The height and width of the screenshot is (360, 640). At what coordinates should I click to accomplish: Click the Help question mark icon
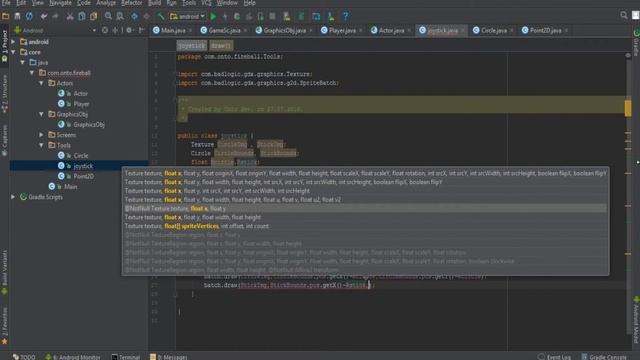(x=345, y=16)
